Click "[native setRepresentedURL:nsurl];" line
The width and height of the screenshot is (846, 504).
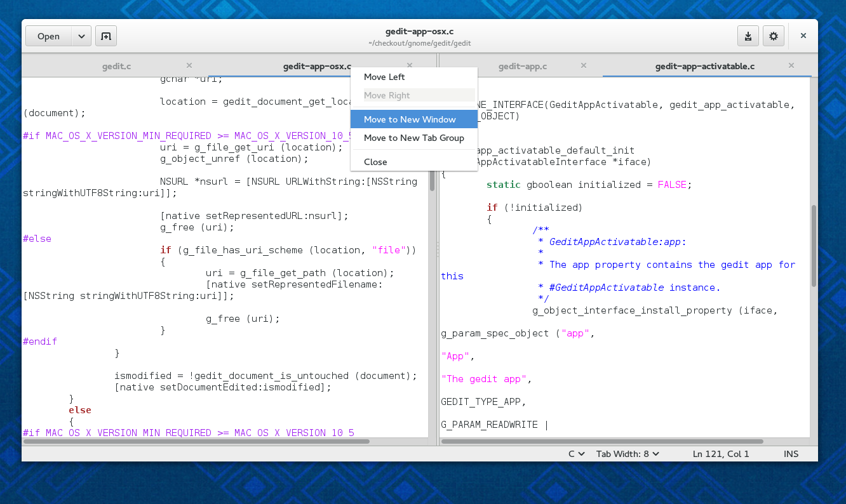(x=254, y=216)
